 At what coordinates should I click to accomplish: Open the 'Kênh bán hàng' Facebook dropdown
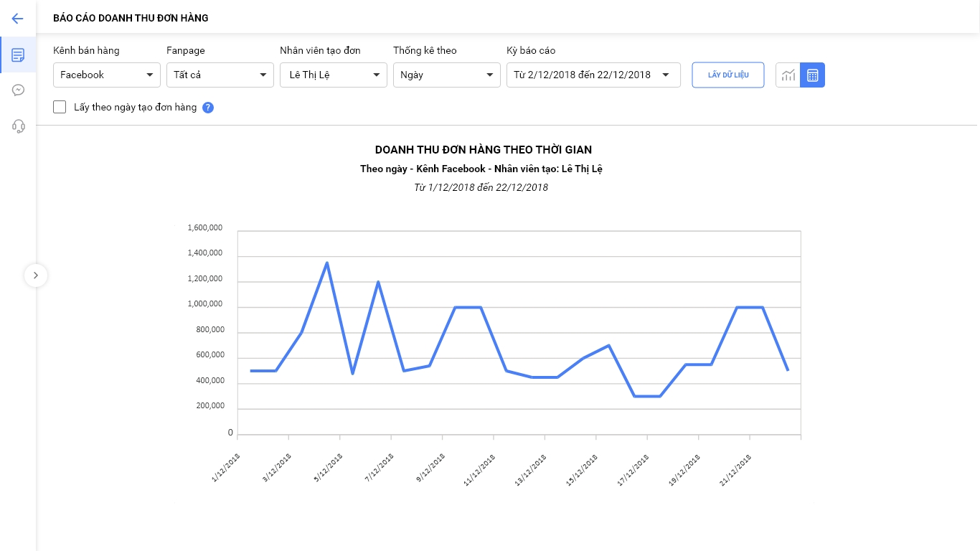point(107,75)
